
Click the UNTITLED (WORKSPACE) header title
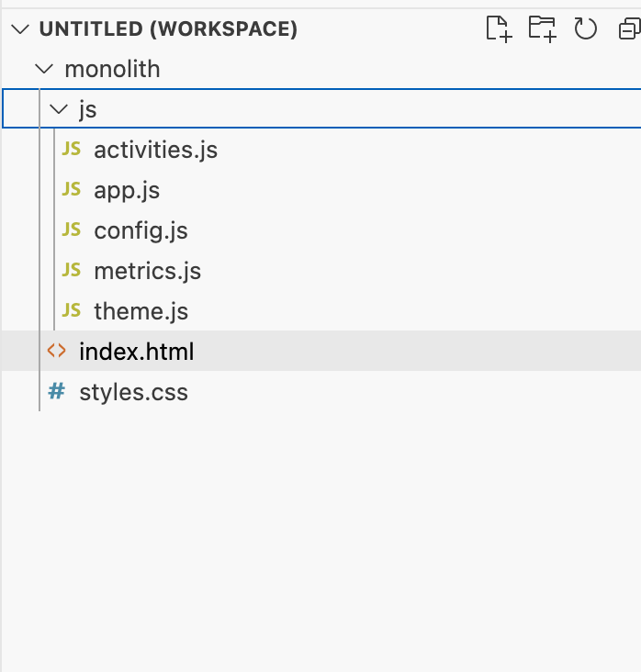click(x=168, y=29)
